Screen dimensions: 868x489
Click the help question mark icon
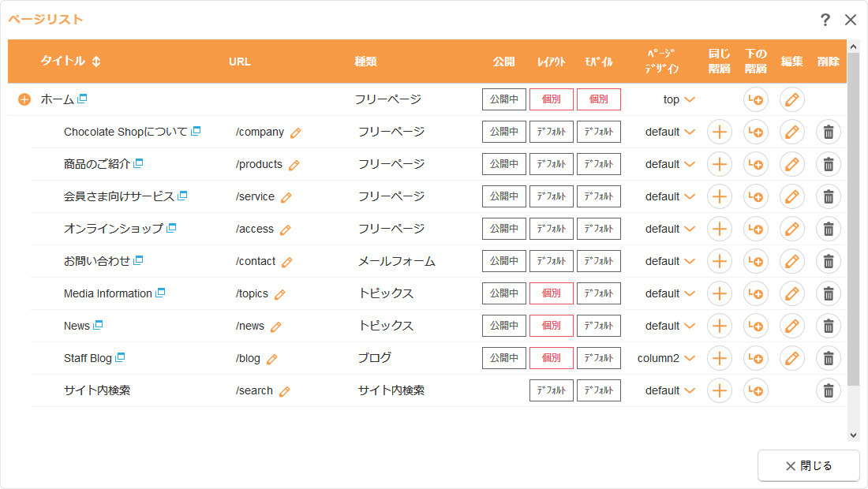[825, 21]
